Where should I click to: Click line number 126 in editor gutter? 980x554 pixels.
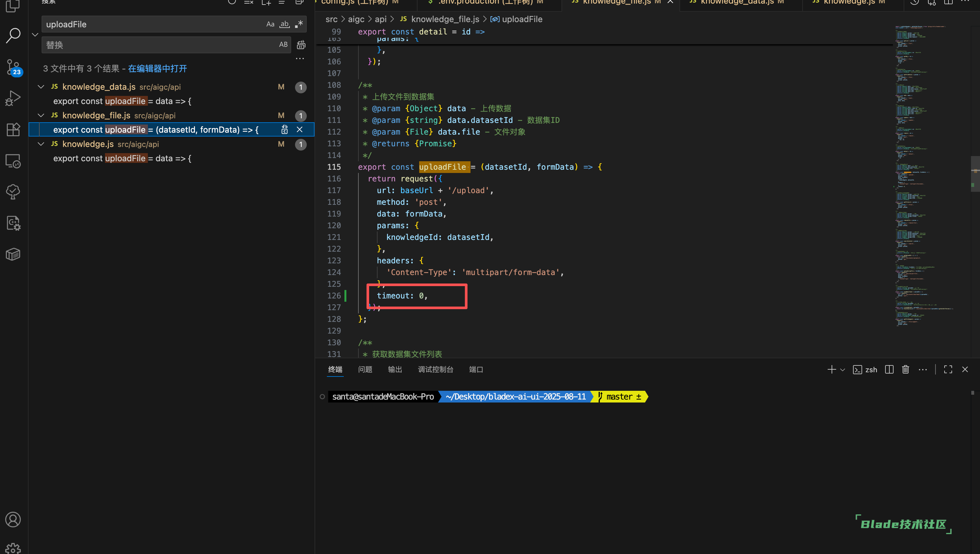tap(334, 296)
